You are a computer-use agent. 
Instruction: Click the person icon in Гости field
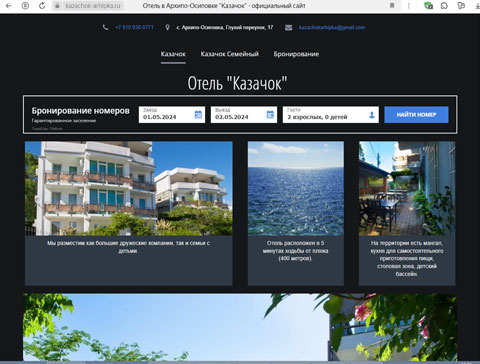pos(372,115)
